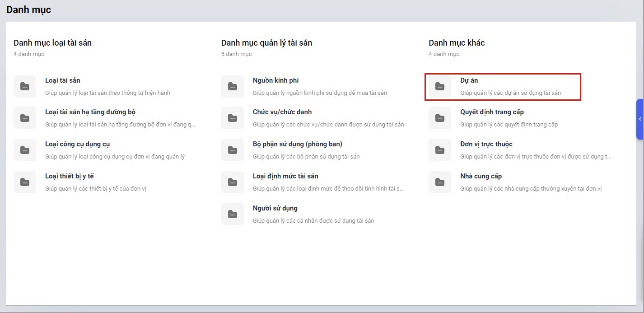
Task: Click the folder icon beside Người sử dụng
Action: coord(233,214)
